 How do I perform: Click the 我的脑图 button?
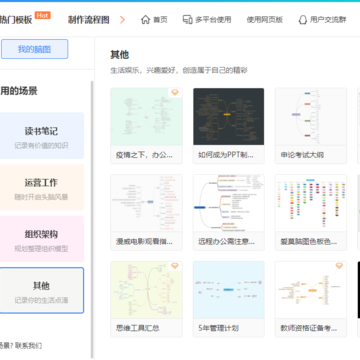tap(35, 49)
